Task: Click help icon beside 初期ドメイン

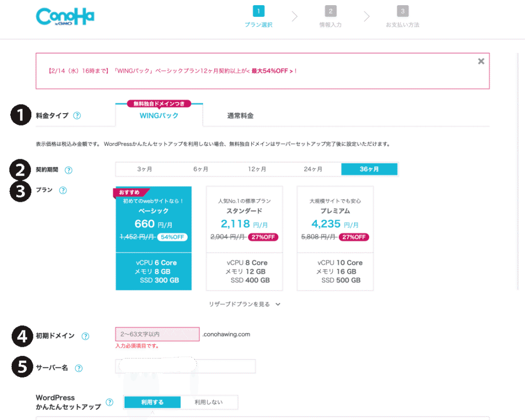Action: point(85,336)
